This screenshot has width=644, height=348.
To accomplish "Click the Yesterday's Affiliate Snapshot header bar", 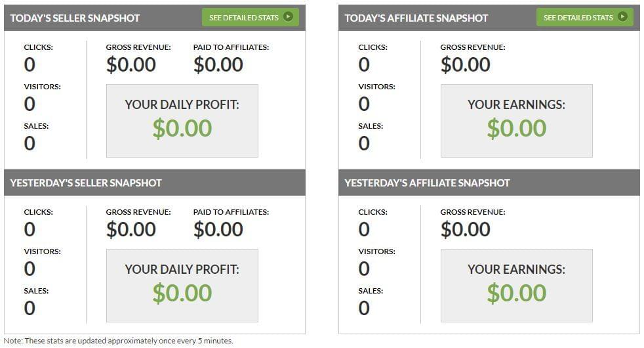I will 489,183.
